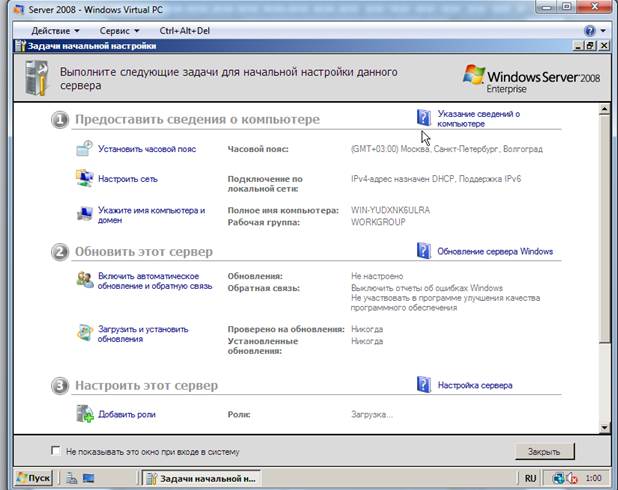Click 'Загрузить и установить обновления' link
This screenshot has width=618, height=490.
click(143, 334)
